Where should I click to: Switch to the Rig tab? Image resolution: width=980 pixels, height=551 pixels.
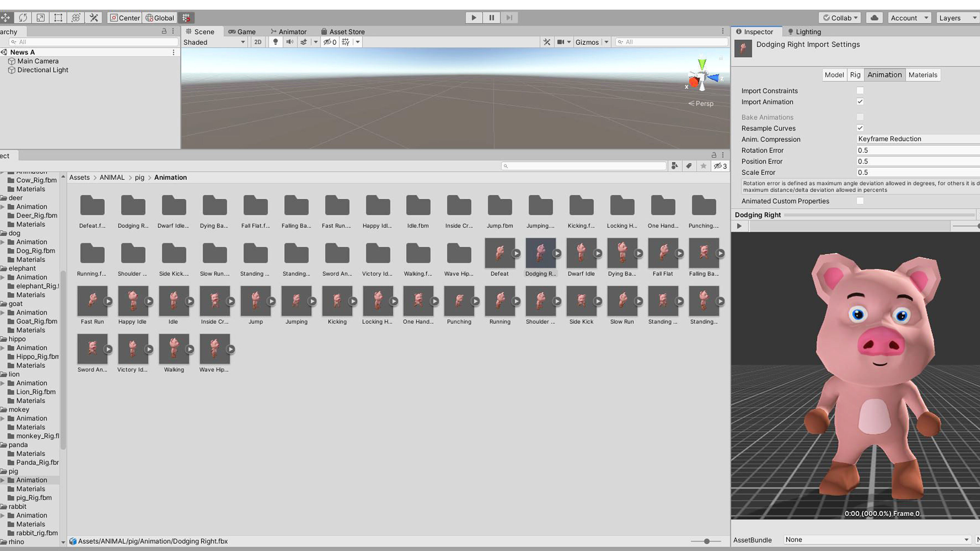coord(855,74)
